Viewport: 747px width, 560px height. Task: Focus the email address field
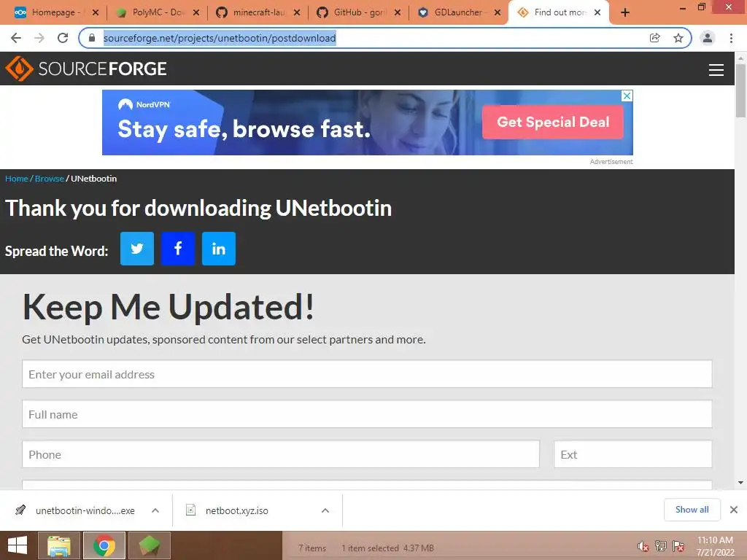pyautogui.click(x=367, y=374)
